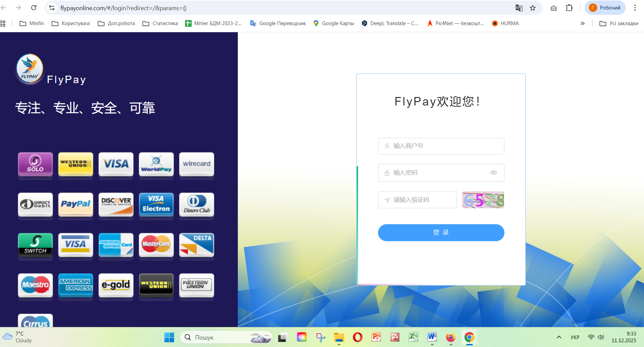The height and width of the screenshot is (347, 644).
Task: Open the Chrome extensions puzzle icon
Action: (x=569, y=8)
